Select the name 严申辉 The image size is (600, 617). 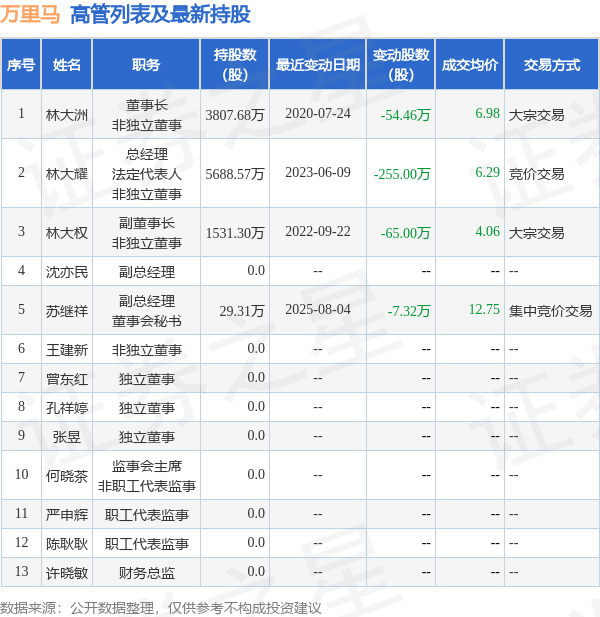[x=66, y=515]
